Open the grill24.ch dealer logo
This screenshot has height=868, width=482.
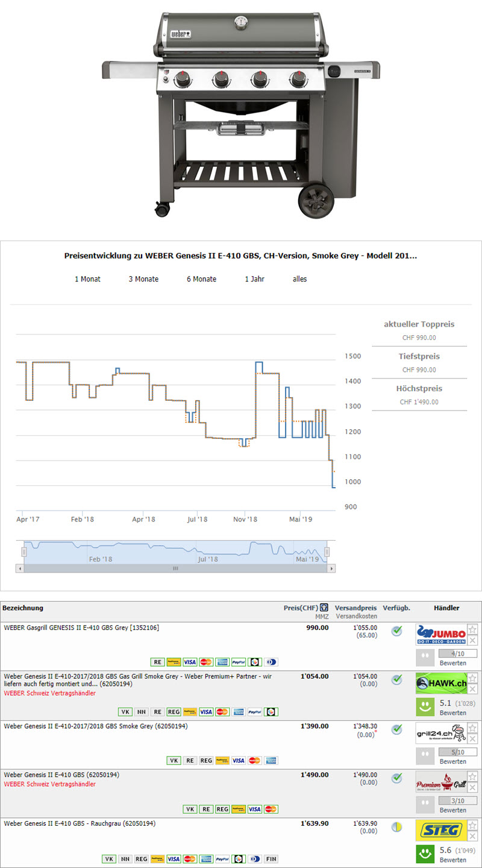tap(441, 733)
